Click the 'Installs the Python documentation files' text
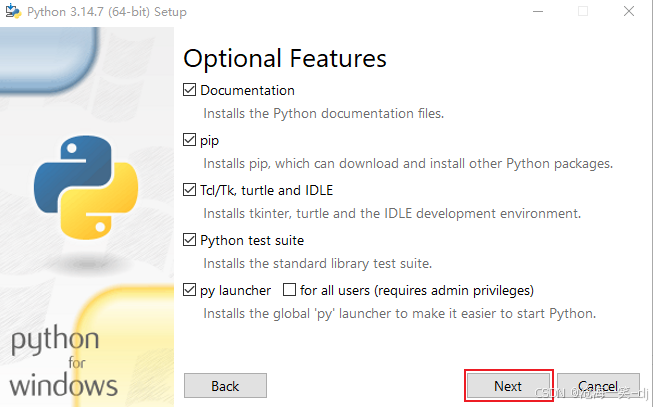 pos(324,113)
